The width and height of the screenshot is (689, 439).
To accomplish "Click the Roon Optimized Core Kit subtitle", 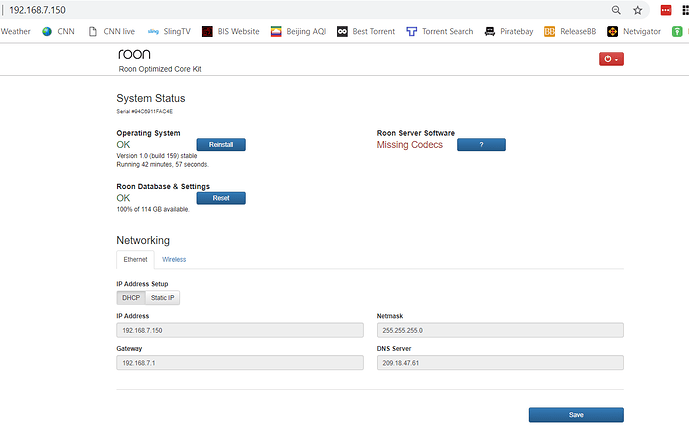I will (x=160, y=69).
